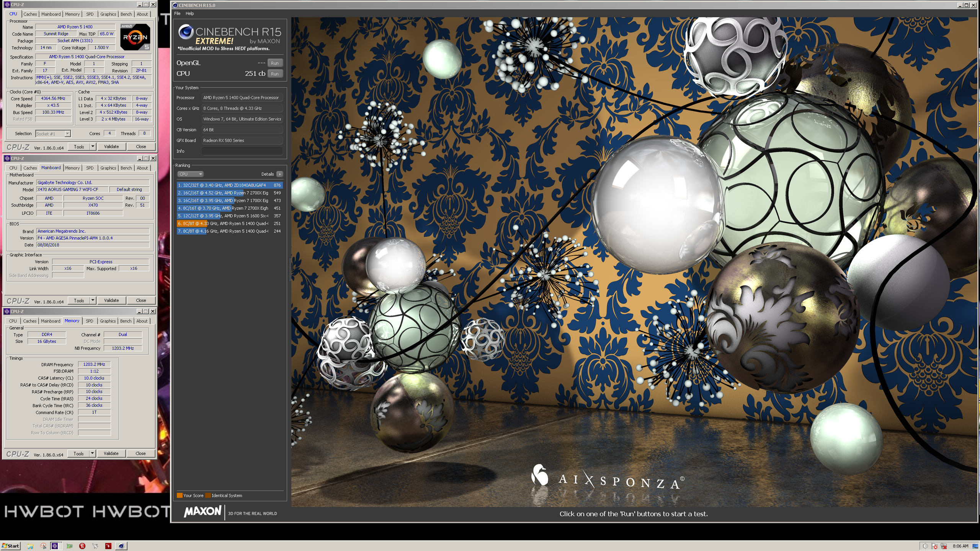
Task: Click the 8:06 AM system clock
Action: point(960,546)
